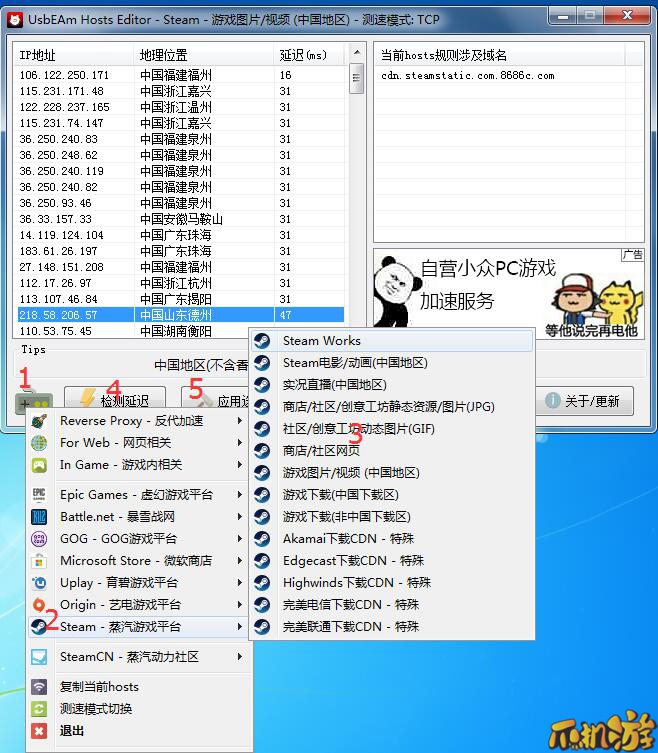
Task: Click the 关于/更新 button
Action: pyautogui.click(x=584, y=401)
